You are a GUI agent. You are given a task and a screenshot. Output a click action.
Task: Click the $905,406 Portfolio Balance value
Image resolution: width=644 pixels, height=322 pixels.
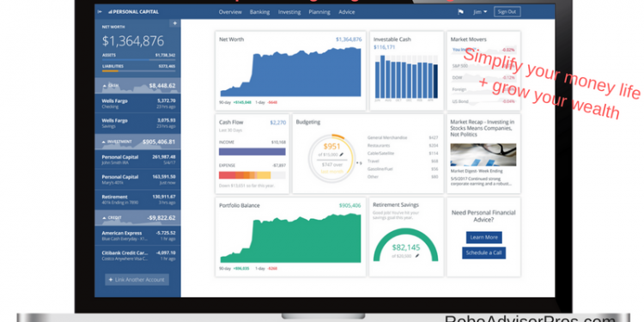click(x=350, y=205)
